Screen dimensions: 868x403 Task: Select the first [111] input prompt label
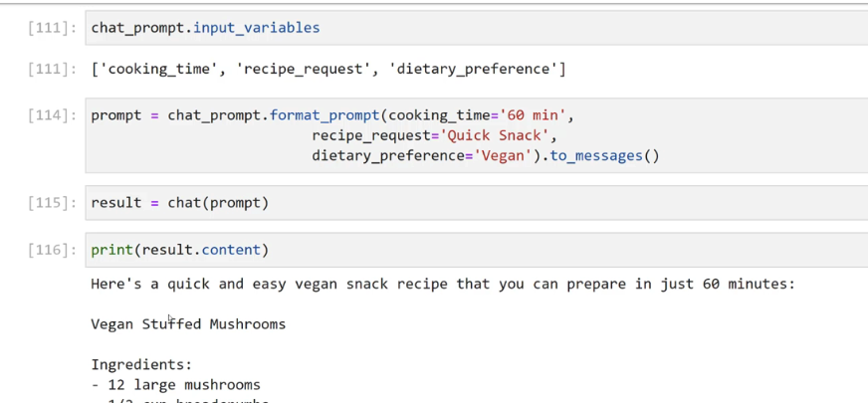click(52, 28)
